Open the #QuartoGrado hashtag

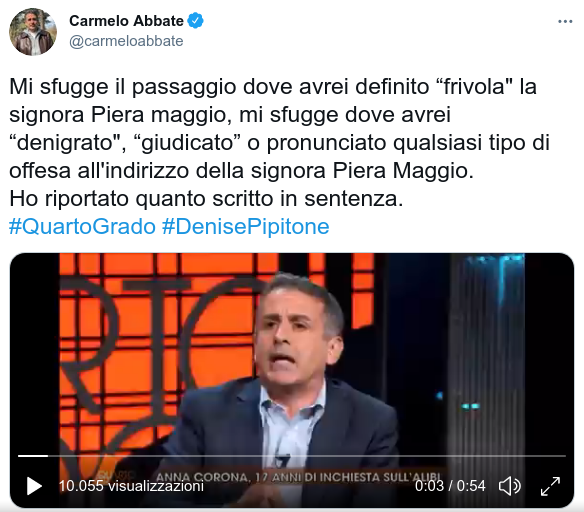point(82,226)
